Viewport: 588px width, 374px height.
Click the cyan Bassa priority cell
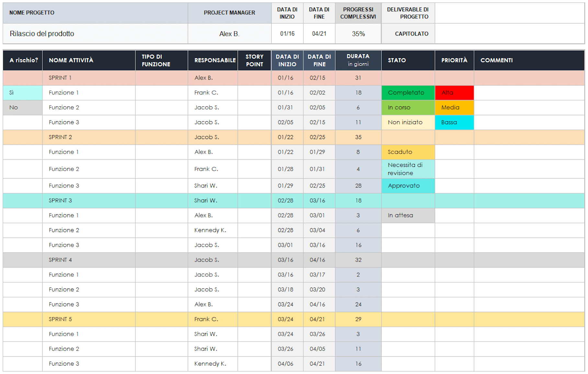[x=454, y=123]
